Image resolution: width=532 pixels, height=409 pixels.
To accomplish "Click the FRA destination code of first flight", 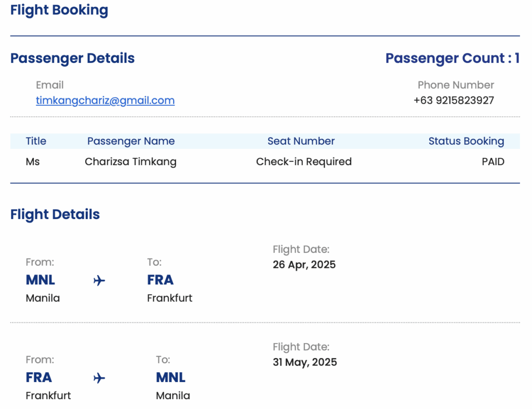I will tap(160, 280).
